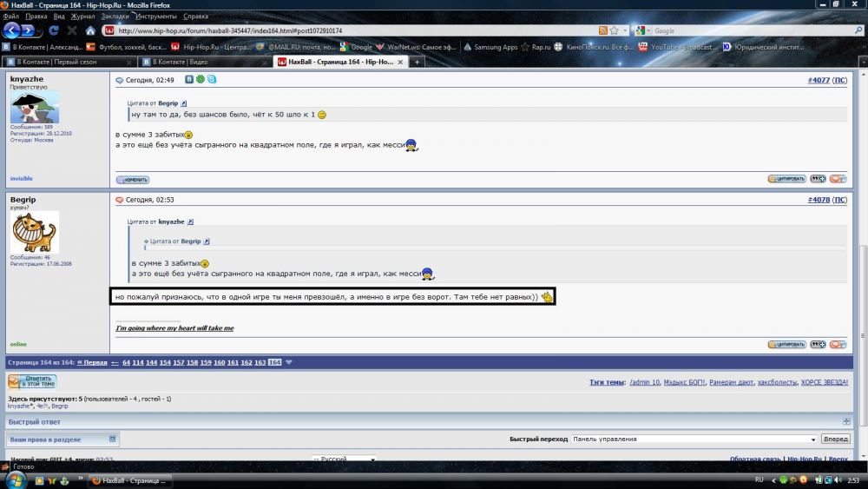Click knyazhe's VKontakte contact icon

[x=188, y=80]
